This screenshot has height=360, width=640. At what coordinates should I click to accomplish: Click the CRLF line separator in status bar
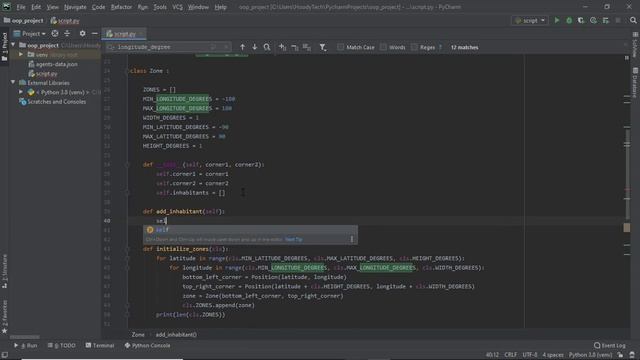coord(511,355)
